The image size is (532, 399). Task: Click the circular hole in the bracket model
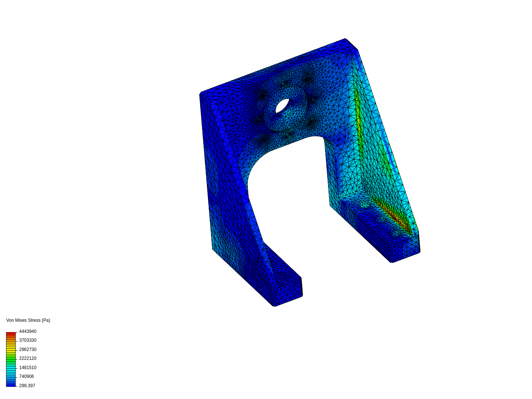(282, 106)
